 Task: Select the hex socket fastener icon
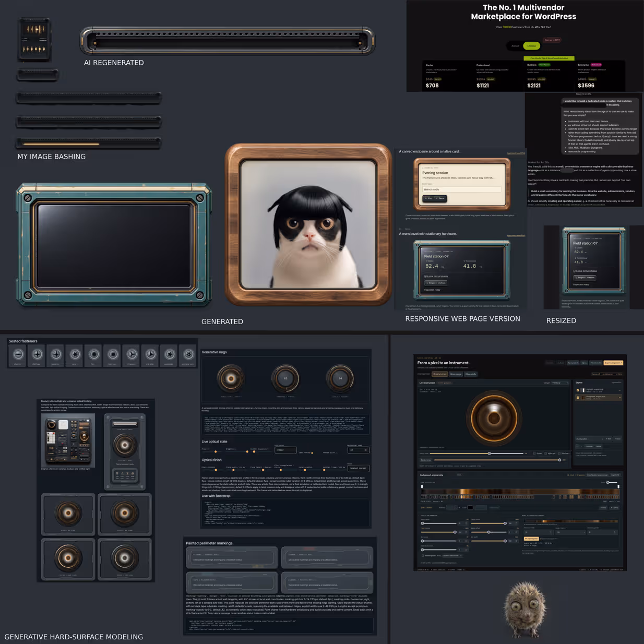pos(94,354)
